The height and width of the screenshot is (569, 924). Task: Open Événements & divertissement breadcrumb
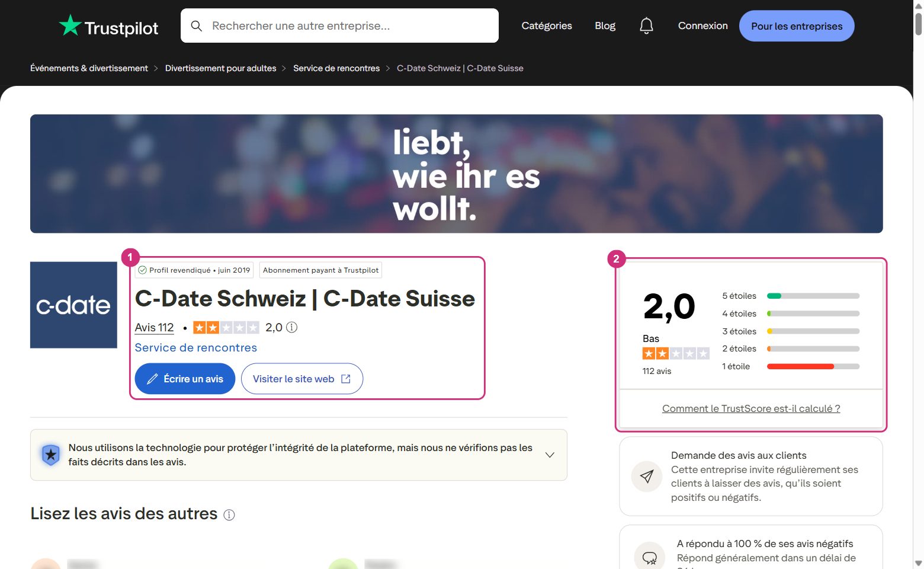coord(89,68)
